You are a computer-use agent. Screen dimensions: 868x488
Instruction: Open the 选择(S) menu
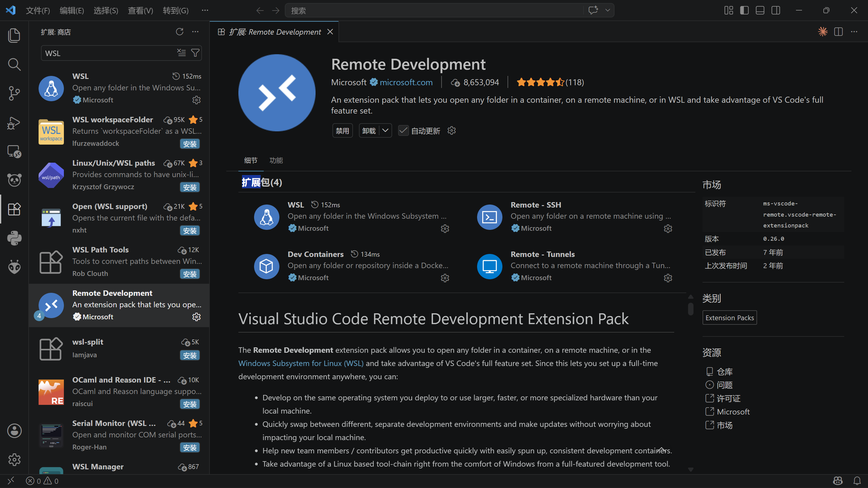106,11
